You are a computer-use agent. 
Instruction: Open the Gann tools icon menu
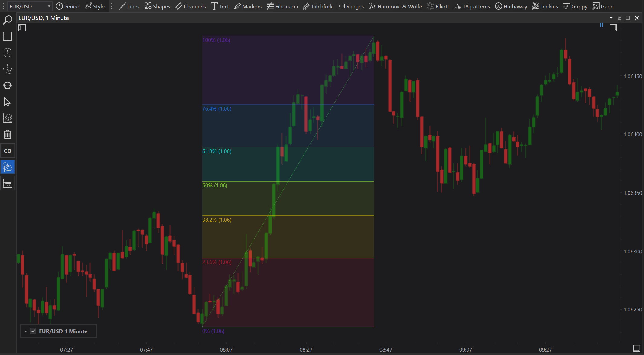[x=603, y=6]
